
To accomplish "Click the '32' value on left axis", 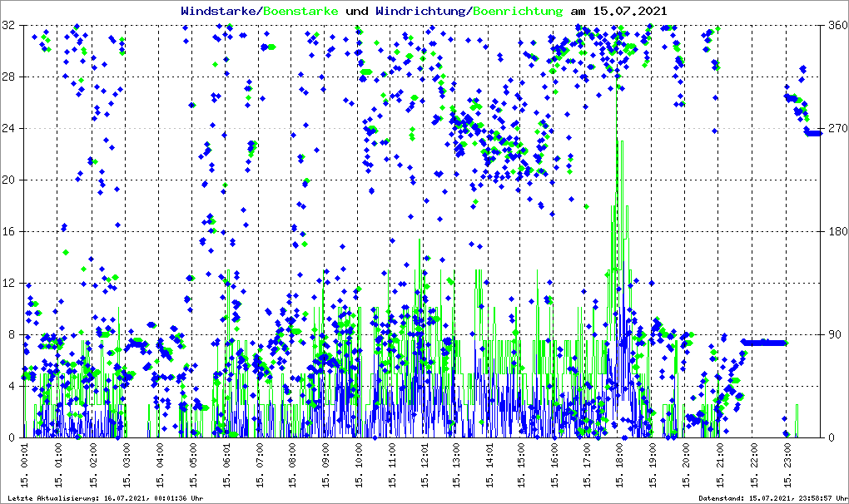I will 11,26.
